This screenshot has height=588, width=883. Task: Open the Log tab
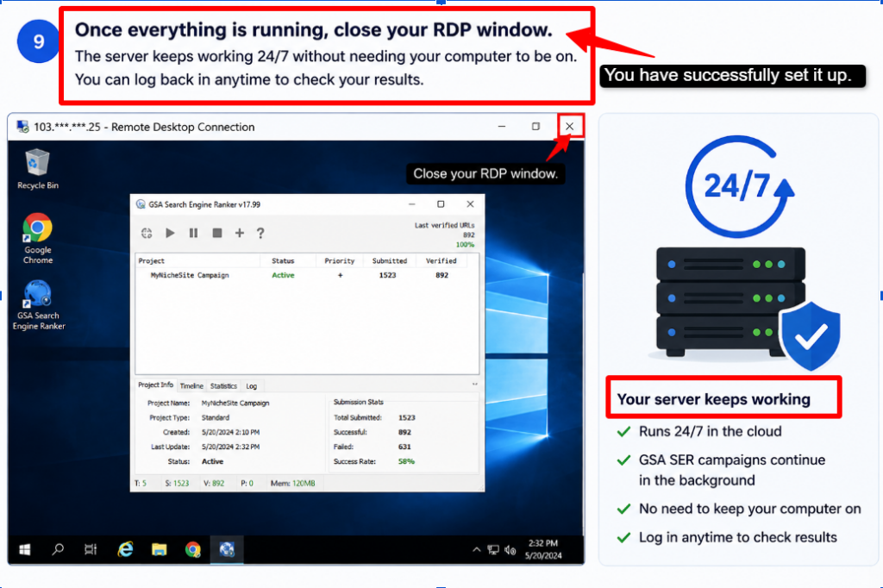point(251,385)
